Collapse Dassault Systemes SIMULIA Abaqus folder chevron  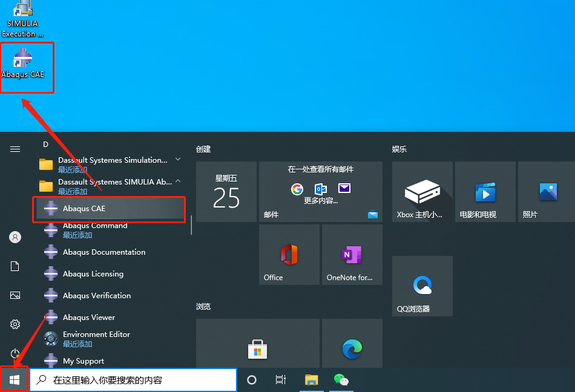pyautogui.click(x=178, y=181)
